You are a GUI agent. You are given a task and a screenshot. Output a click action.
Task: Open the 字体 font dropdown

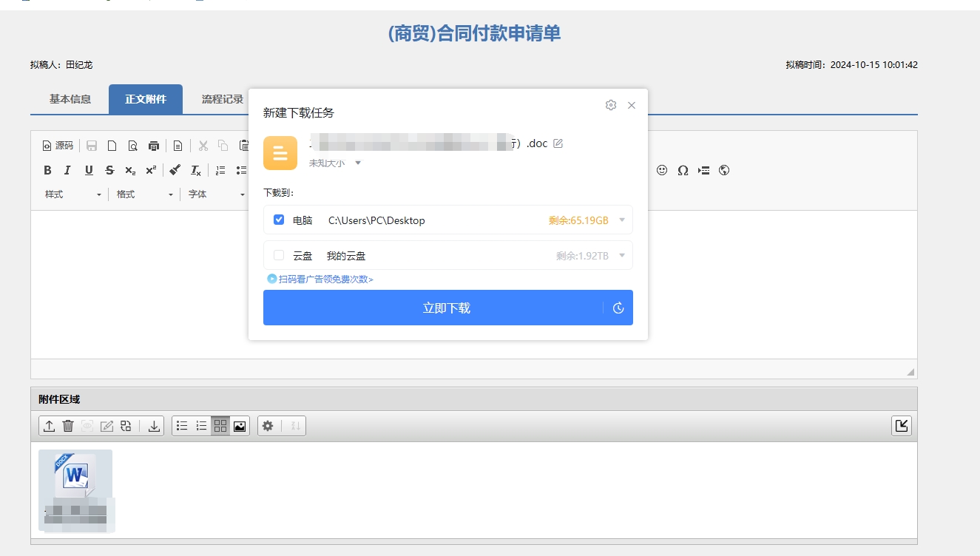point(217,194)
